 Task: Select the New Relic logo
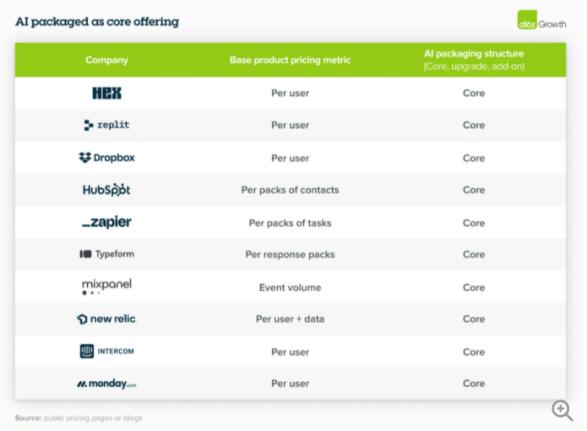pyautogui.click(x=106, y=319)
